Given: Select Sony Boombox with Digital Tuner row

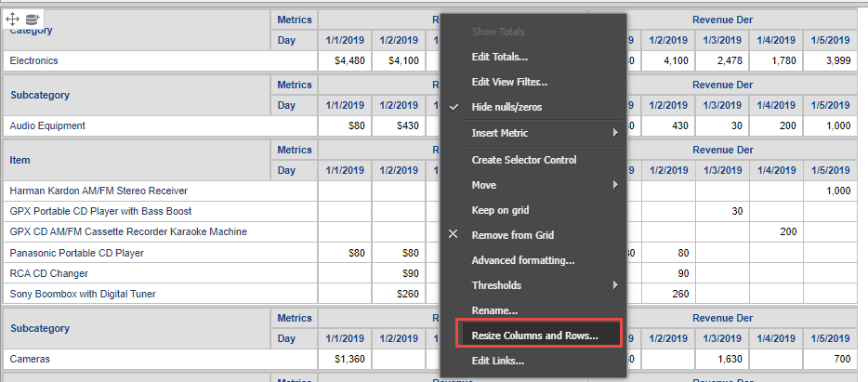Looking at the screenshot, I should (161, 294).
